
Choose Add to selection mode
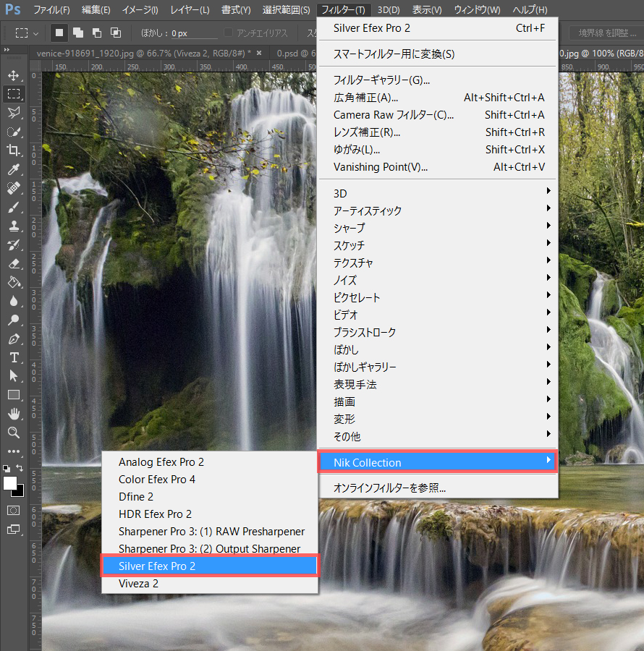(x=78, y=33)
